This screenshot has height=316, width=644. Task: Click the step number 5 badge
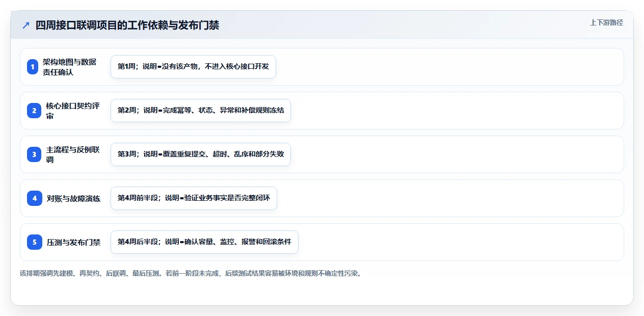(x=35, y=242)
